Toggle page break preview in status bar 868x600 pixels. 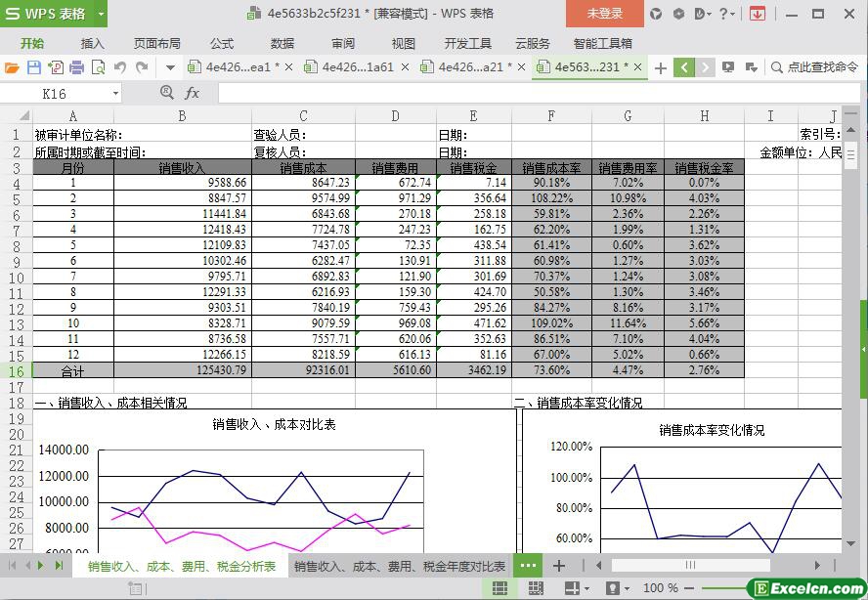[x=535, y=588]
